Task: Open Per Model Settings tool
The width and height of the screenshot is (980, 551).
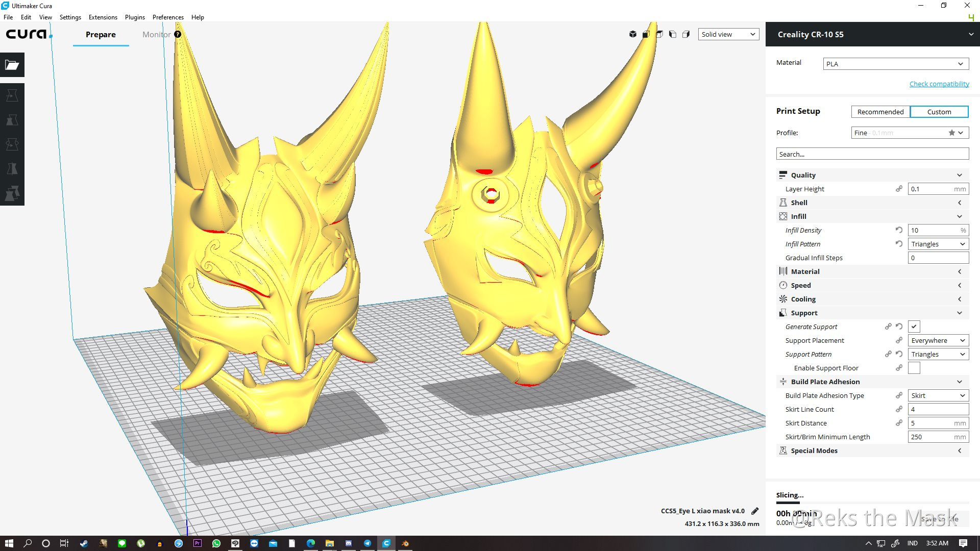Action: (12, 192)
